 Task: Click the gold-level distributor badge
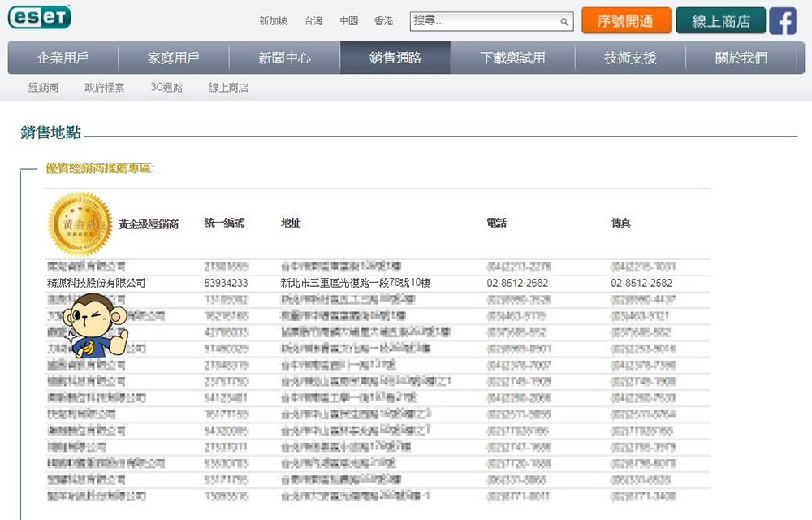(80, 223)
